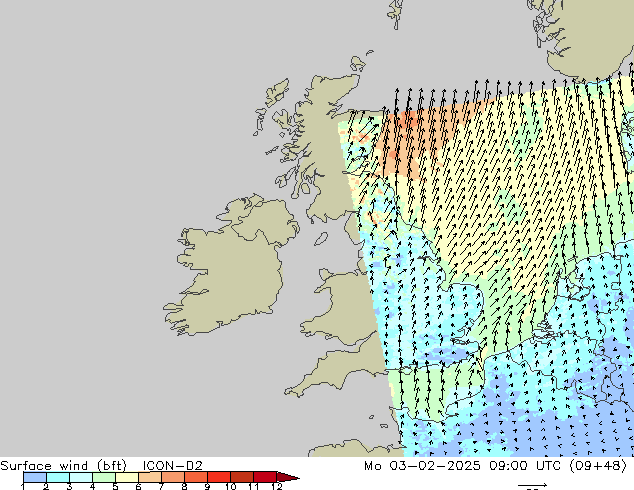Click the blue 1–2 bft legend swatch
Image resolution: width=634 pixels, height=490 pixels.
pyautogui.click(x=35, y=477)
